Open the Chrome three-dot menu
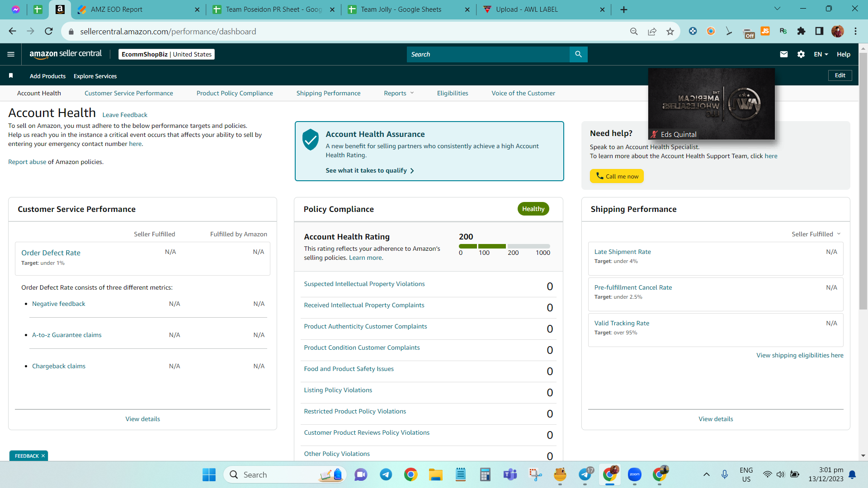Image resolution: width=868 pixels, height=488 pixels. point(855,31)
